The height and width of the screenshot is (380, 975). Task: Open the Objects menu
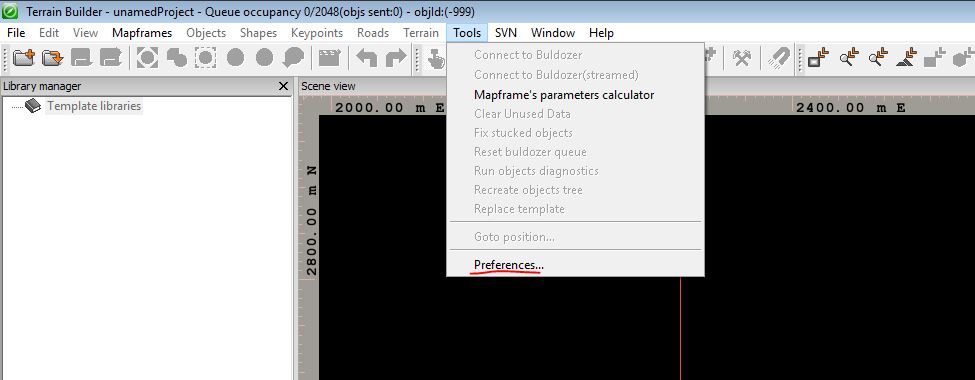(206, 33)
